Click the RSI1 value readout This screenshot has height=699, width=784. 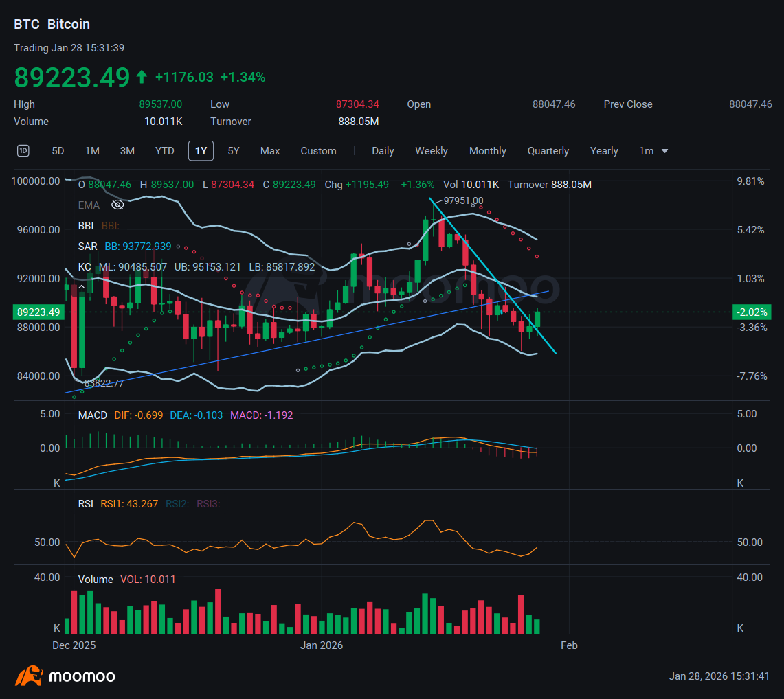click(x=129, y=503)
